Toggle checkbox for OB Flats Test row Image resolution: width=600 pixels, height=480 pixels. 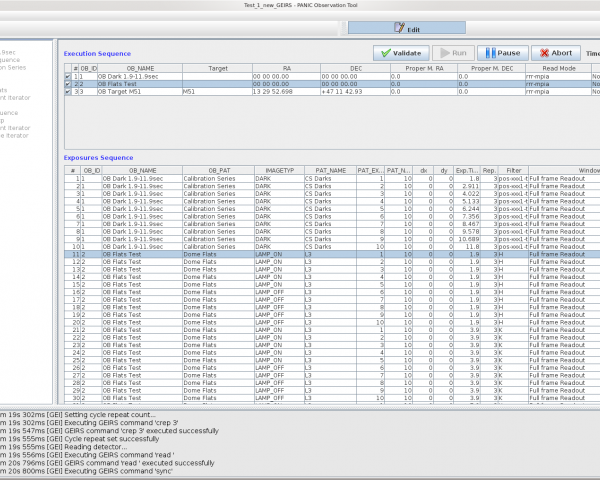click(68, 84)
